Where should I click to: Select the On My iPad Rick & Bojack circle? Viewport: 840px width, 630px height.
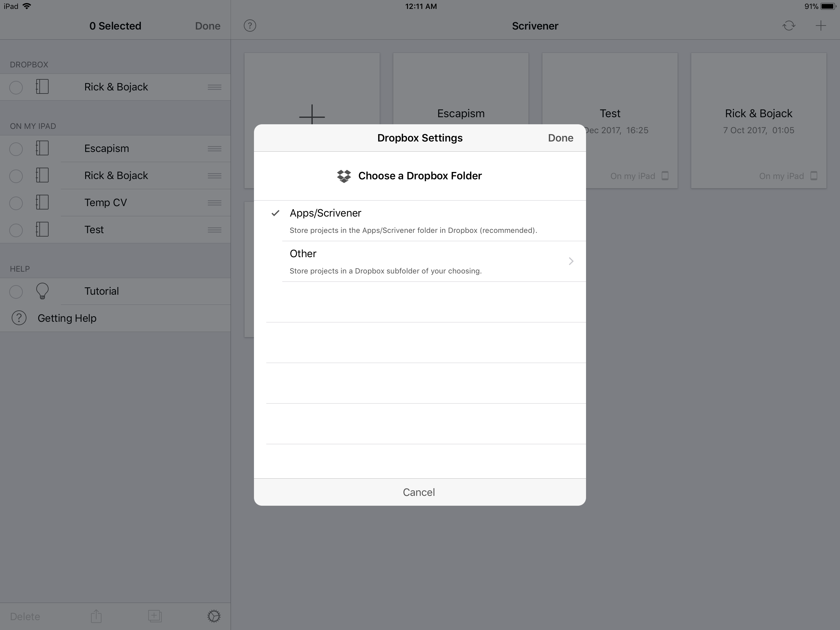click(x=16, y=176)
